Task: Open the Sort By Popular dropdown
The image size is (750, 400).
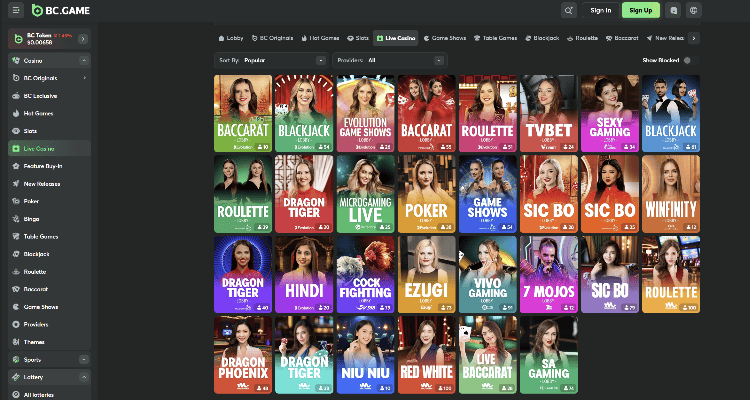Action: click(272, 60)
